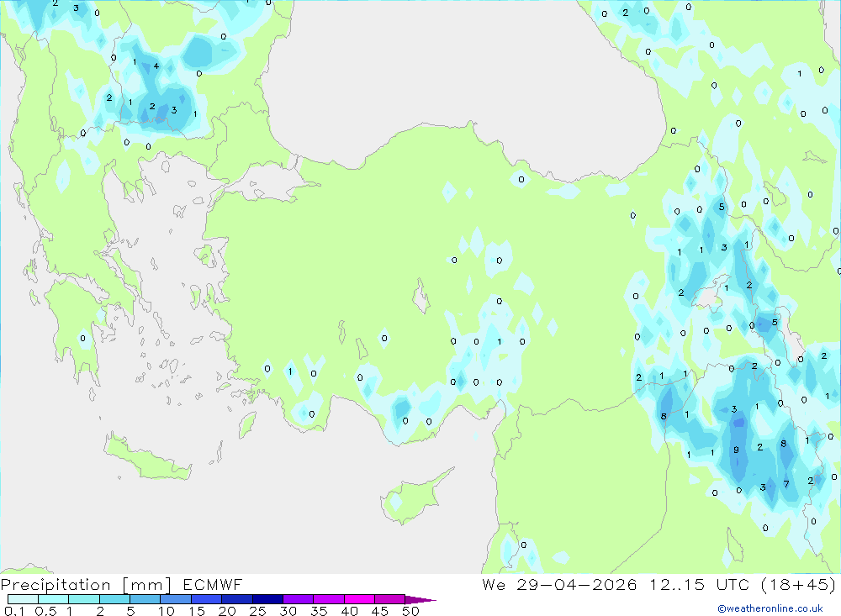Screen dimensions: 841x616
Task: Click the '10' legend scale label
Action: pos(167,611)
